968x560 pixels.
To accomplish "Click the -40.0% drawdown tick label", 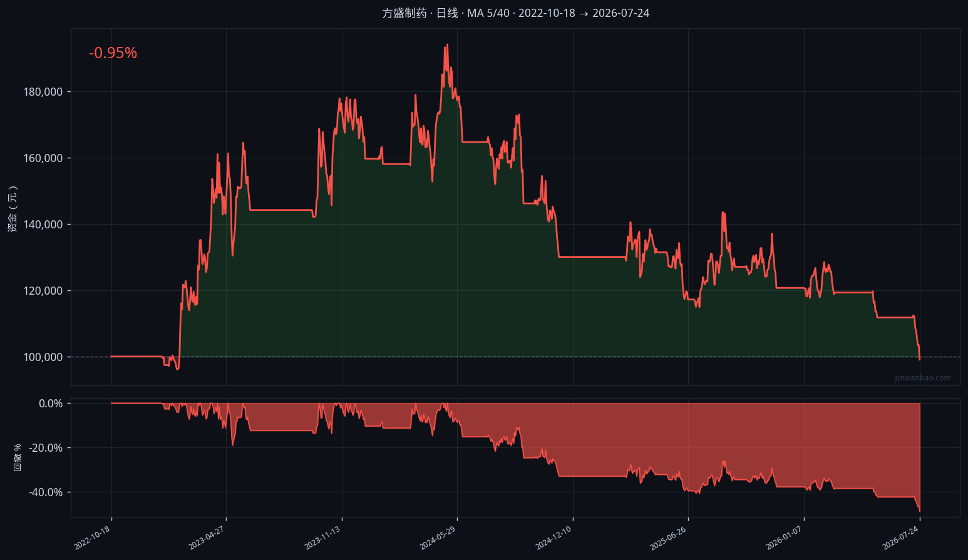I will tap(46, 492).
